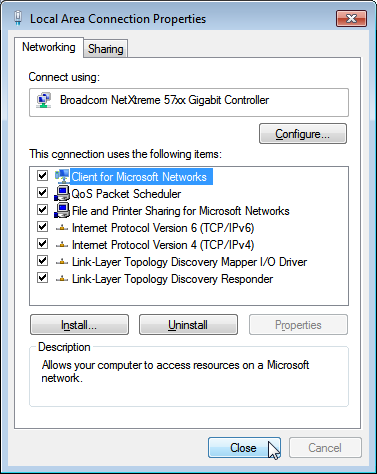Uncheck Client for Microsoft Networks checkbox
Screen dimensions: 377x474
tap(42, 175)
